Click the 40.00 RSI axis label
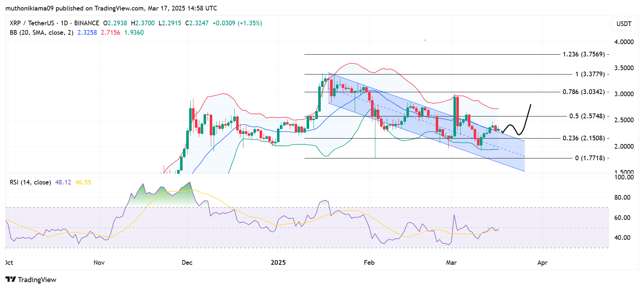Viewport: 644px width, 289px height. click(x=622, y=238)
